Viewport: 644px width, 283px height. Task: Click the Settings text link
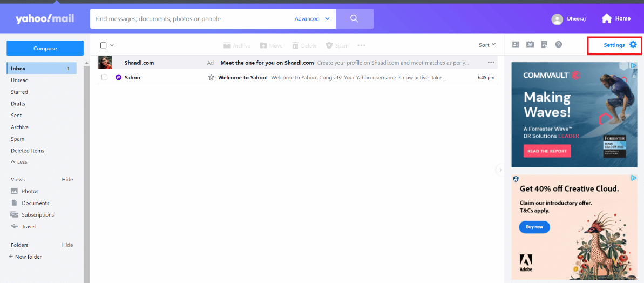(x=614, y=45)
